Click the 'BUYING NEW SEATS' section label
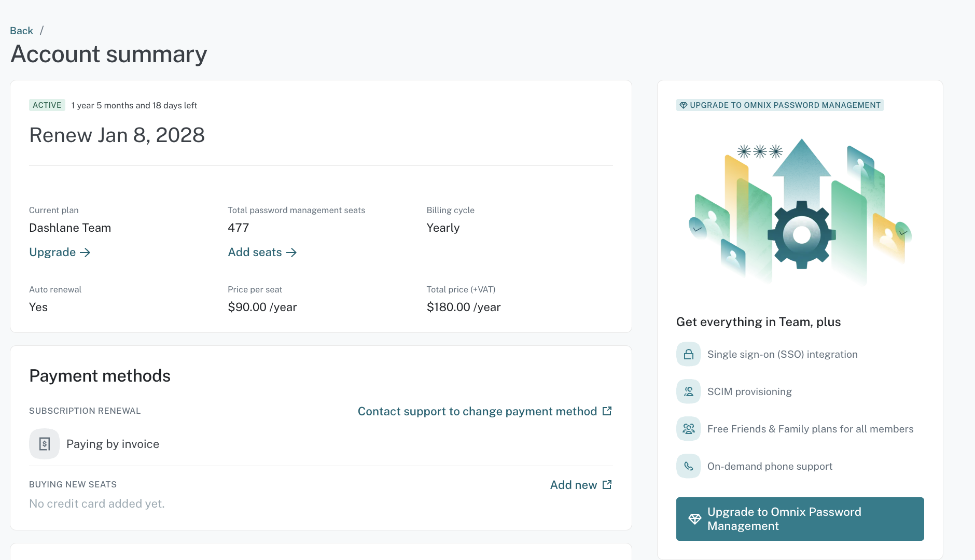This screenshot has width=975, height=560. [x=73, y=484]
